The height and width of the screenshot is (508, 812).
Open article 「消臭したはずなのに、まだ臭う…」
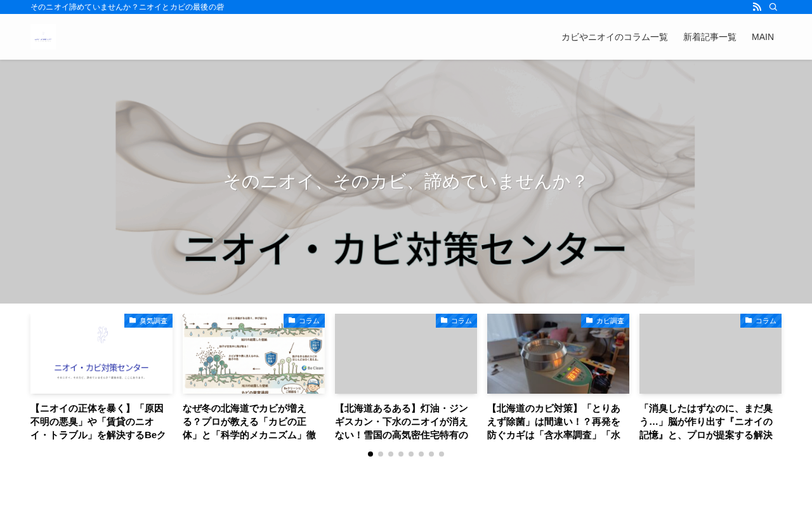coord(710,422)
